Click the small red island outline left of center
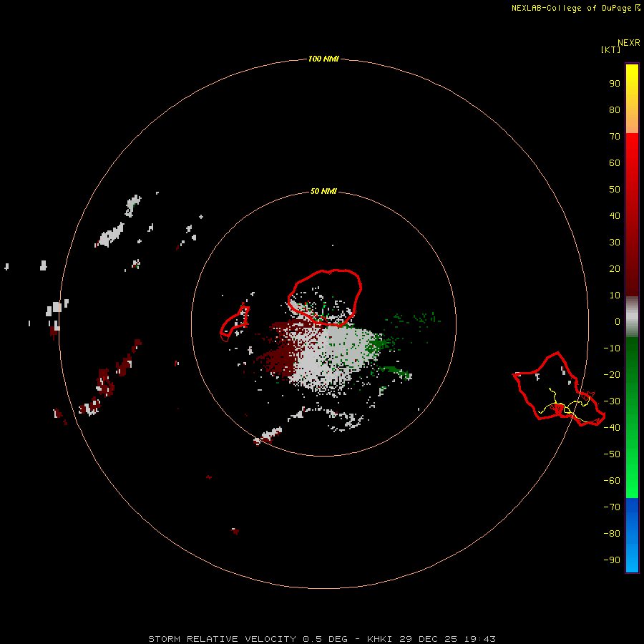644x644 pixels. 235,323
